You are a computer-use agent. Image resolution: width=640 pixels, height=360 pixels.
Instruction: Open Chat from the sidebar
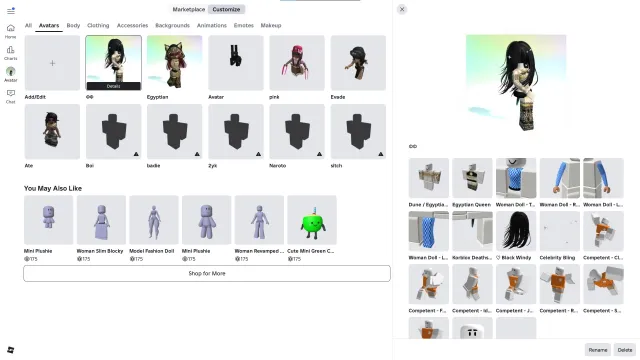pos(11,96)
